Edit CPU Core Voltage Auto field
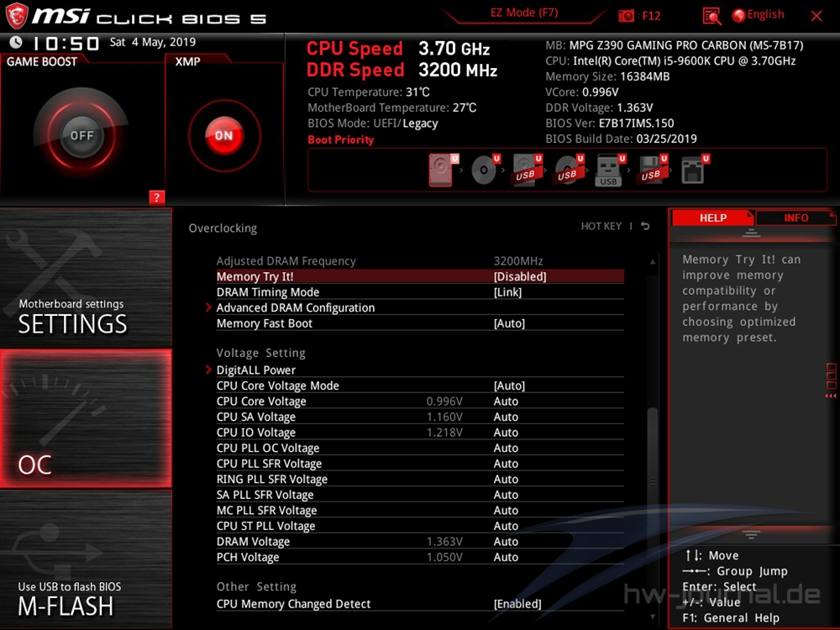 tap(506, 402)
